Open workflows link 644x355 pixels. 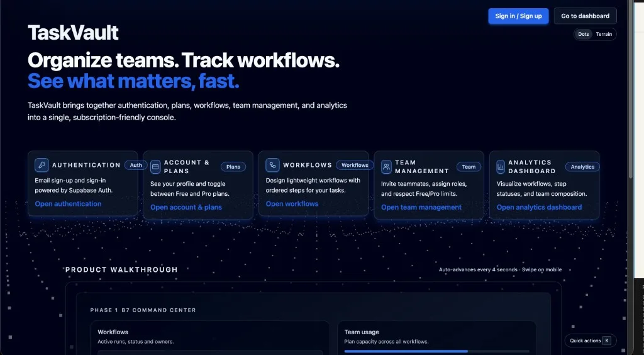click(x=292, y=204)
